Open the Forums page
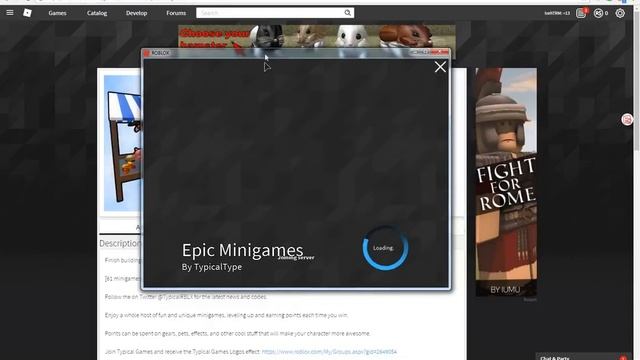The width and height of the screenshot is (640, 360). pyautogui.click(x=176, y=13)
